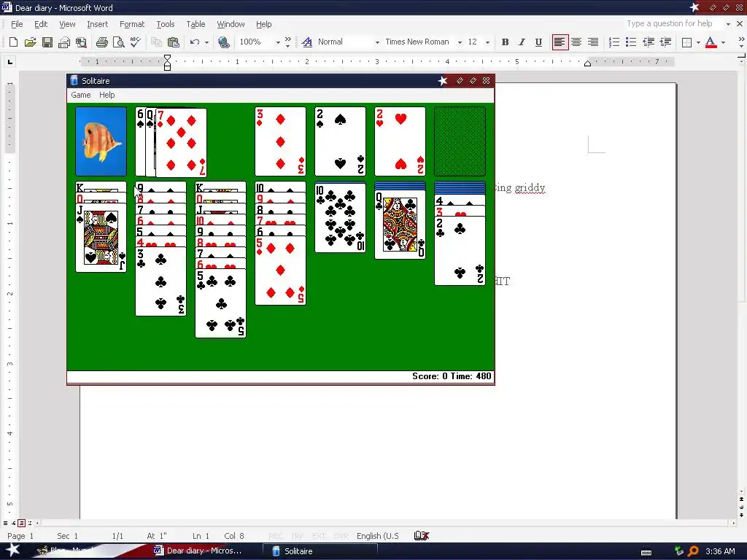The height and width of the screenshot is (560, 747).
Task: Select Align Right alignment
Action: [x=593, y=42]
